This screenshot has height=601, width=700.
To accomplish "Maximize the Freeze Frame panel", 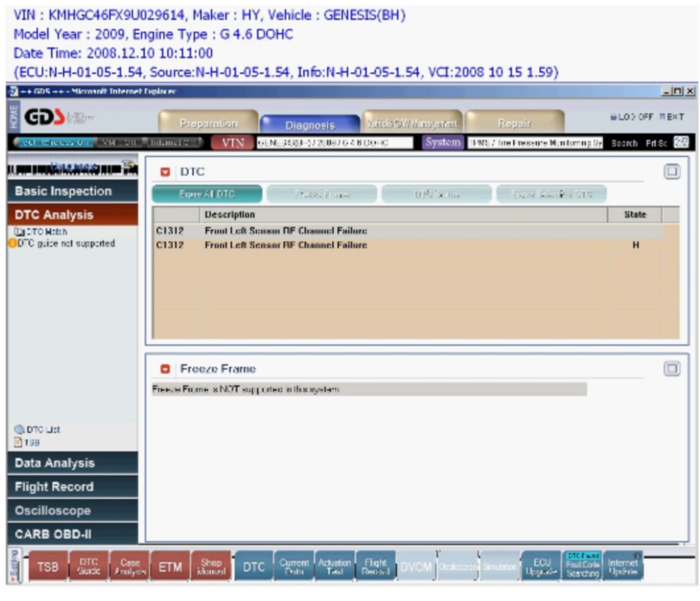I will (x=671, y=369).
